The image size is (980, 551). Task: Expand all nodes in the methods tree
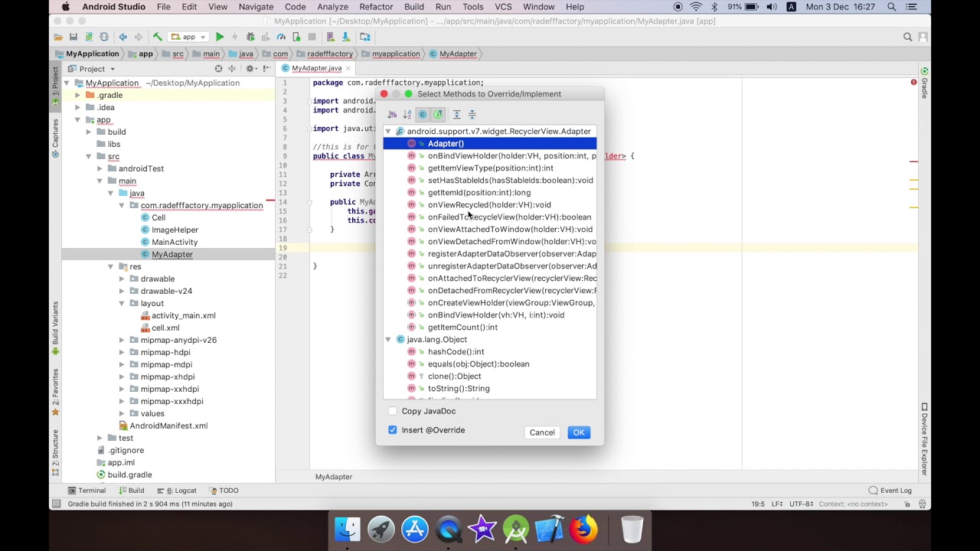457,114
